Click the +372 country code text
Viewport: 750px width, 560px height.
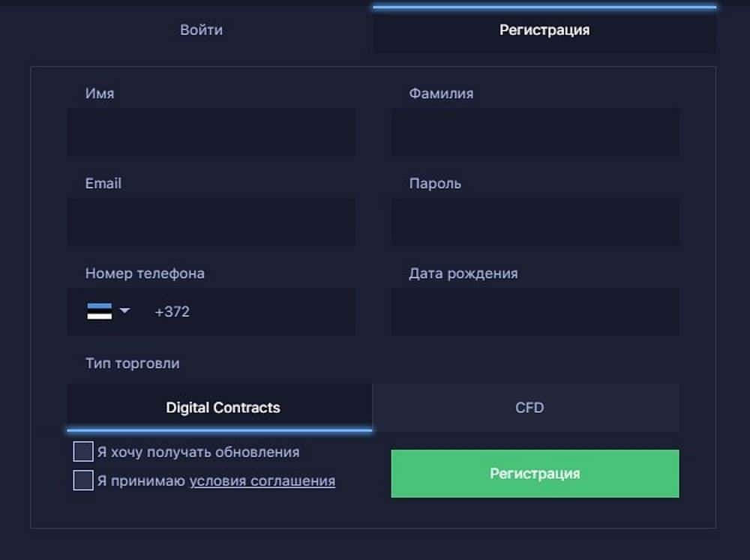pos(172,312)
